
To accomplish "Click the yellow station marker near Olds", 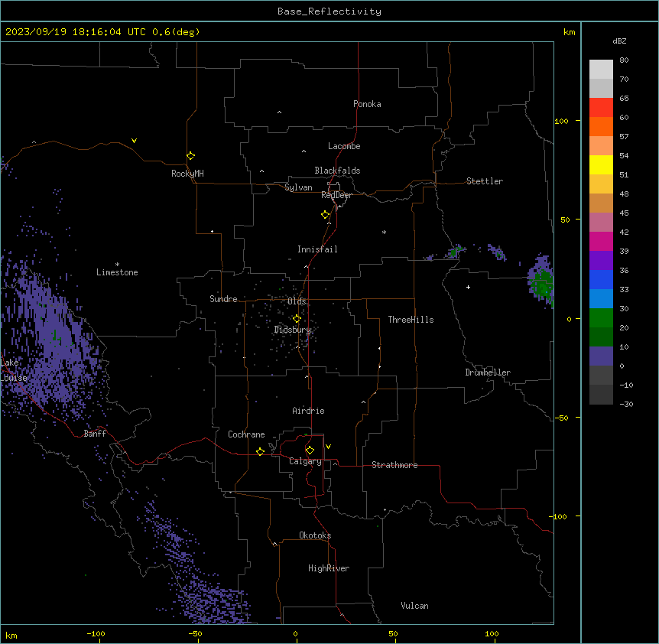I will coord(297,319).
